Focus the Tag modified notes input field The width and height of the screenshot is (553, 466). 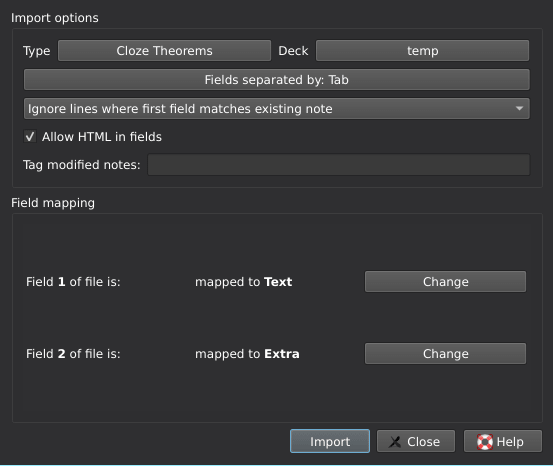click(339, 165)
